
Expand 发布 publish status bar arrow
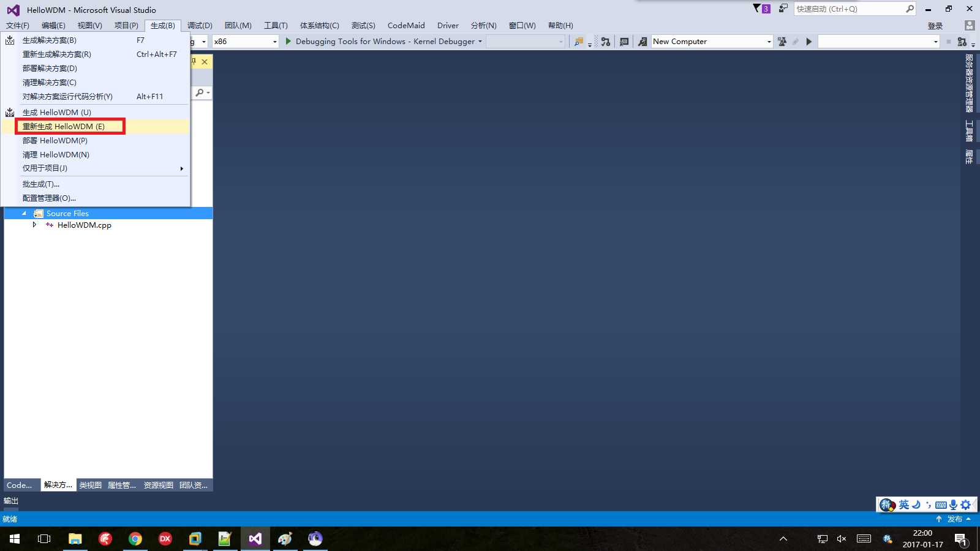(968, 519)
